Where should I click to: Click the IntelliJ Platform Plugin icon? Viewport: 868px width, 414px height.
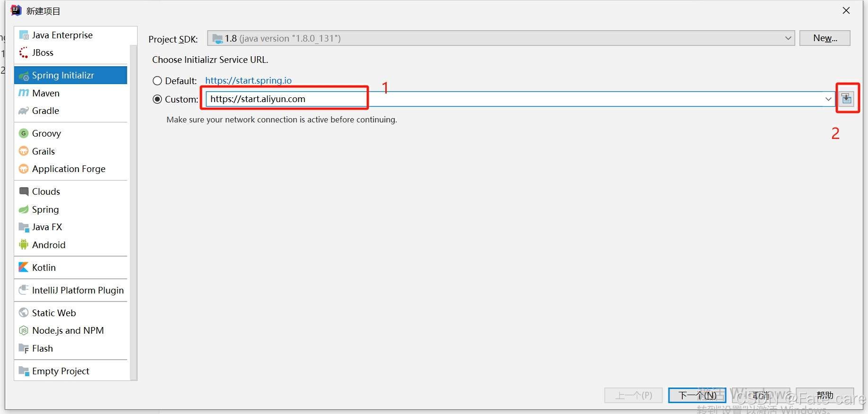24,290
